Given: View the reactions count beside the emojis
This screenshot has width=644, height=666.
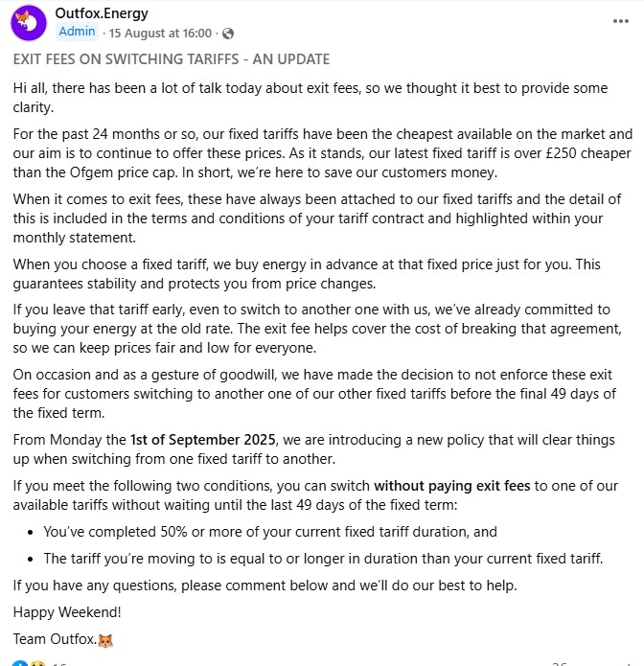Looking at the screenshot, I should click(x=59, y=664).
